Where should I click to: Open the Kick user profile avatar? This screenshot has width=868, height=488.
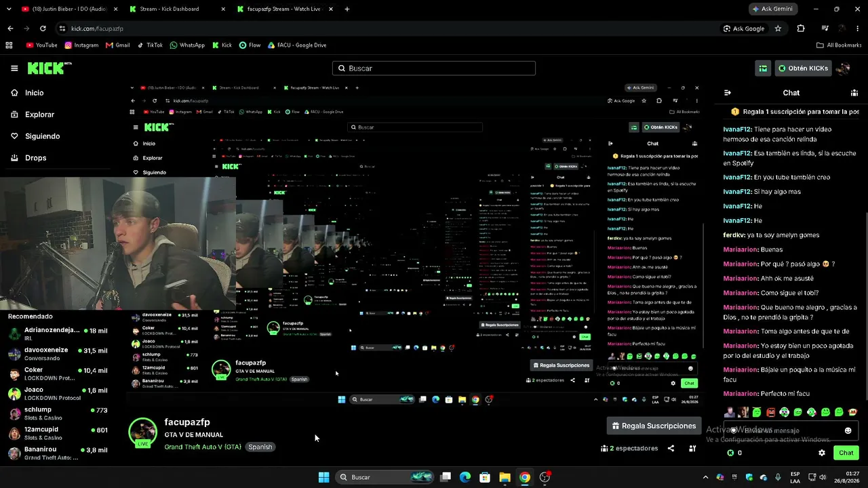pyautogui.click(x=844, y=68)
